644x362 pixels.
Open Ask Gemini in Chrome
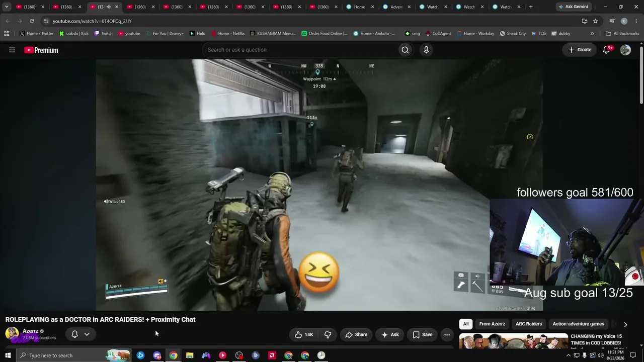[x=573, y=7]
